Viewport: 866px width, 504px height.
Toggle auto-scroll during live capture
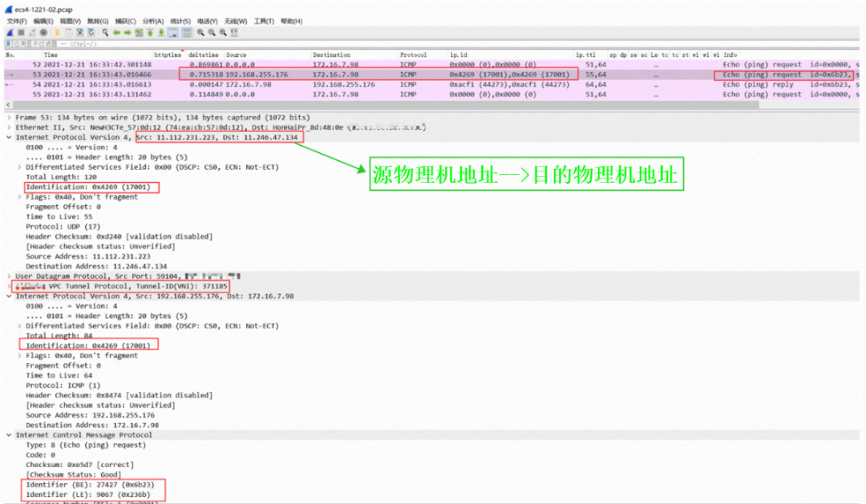click(173, 33)
